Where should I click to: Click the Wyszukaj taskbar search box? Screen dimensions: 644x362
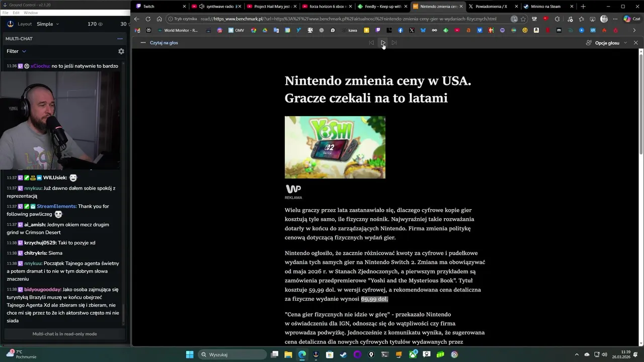[x=232, y=354]
